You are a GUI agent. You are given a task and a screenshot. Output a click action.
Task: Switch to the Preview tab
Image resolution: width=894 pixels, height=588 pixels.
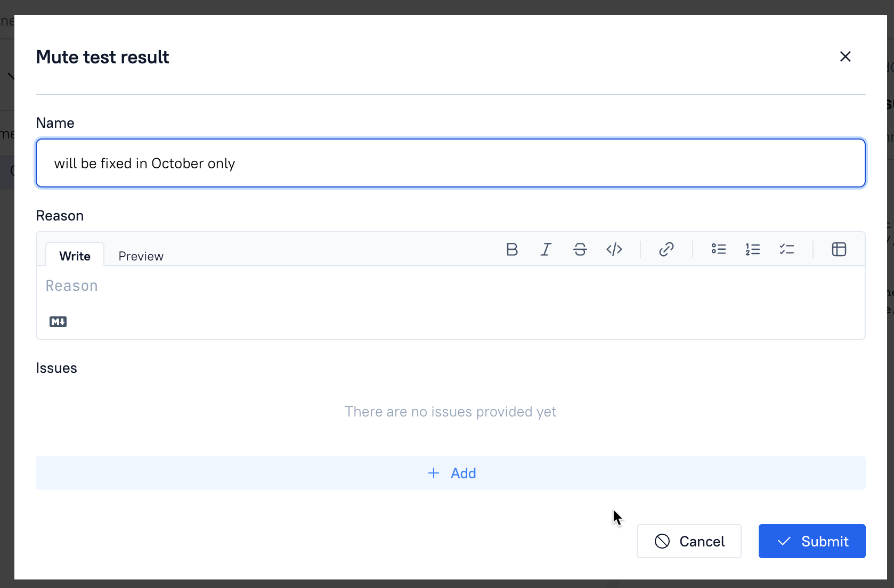[x=141, y=256]
